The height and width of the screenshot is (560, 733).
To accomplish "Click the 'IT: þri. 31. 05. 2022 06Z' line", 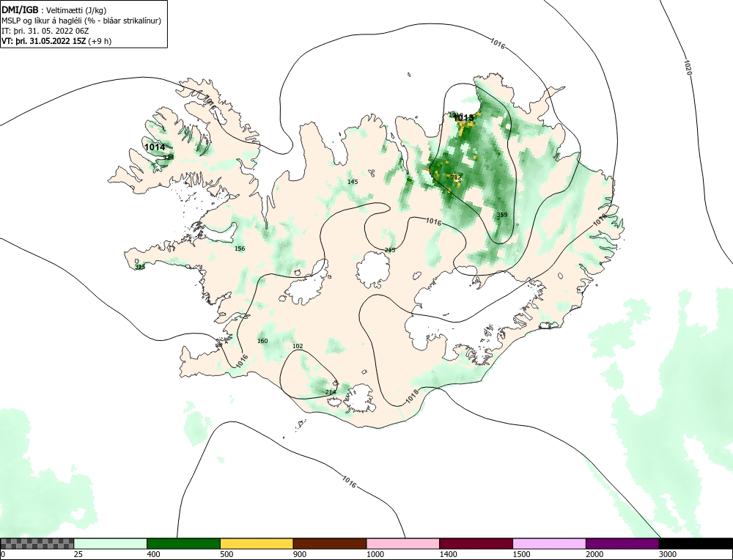I will 45,31.
